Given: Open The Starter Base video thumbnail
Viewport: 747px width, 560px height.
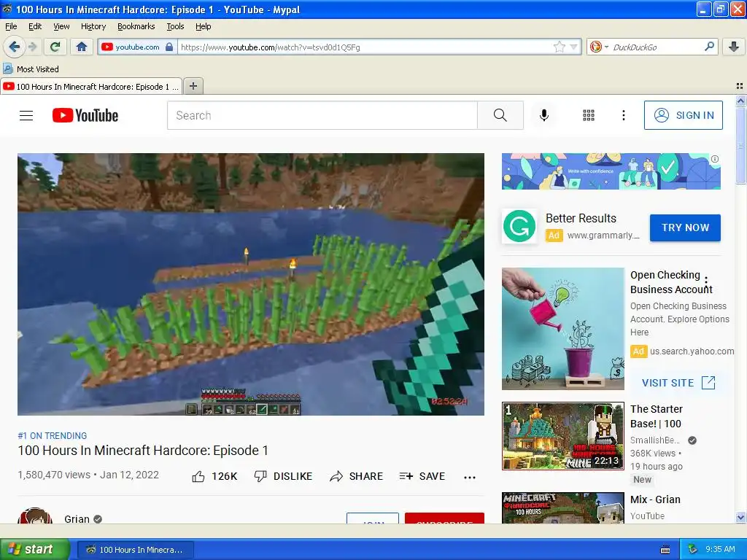Looking at the screenshot, I should click(562, 436).
